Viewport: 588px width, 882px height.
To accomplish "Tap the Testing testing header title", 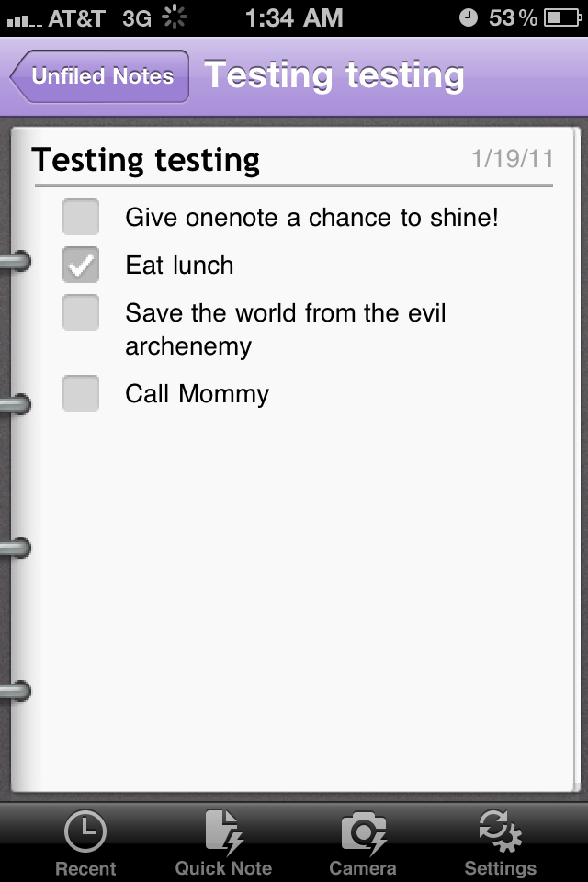I will (x=334, y=76).
